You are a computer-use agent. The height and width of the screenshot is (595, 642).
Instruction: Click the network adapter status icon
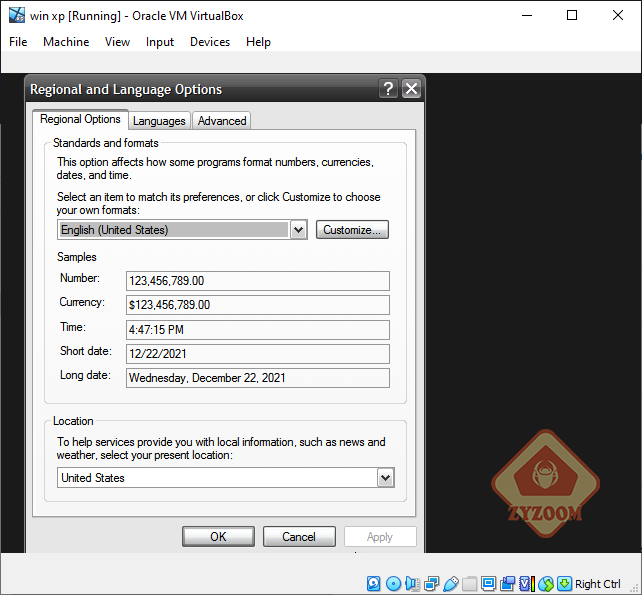tap(432, 584)
